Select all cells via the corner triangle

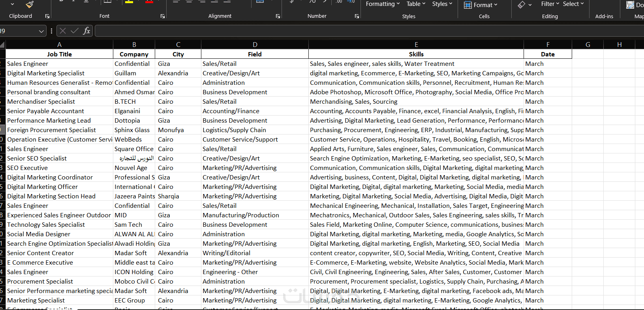(2, 45)
